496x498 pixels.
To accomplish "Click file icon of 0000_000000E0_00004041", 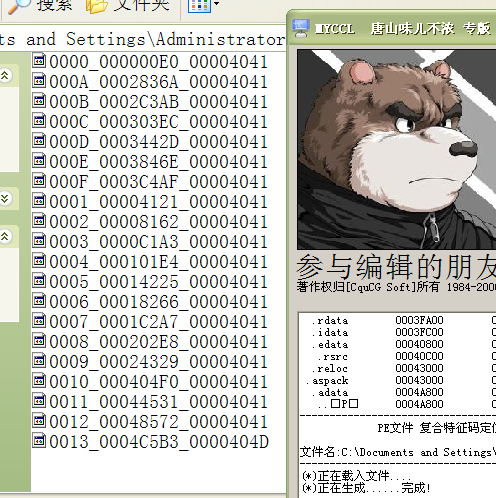I will [x=39, y=60].
